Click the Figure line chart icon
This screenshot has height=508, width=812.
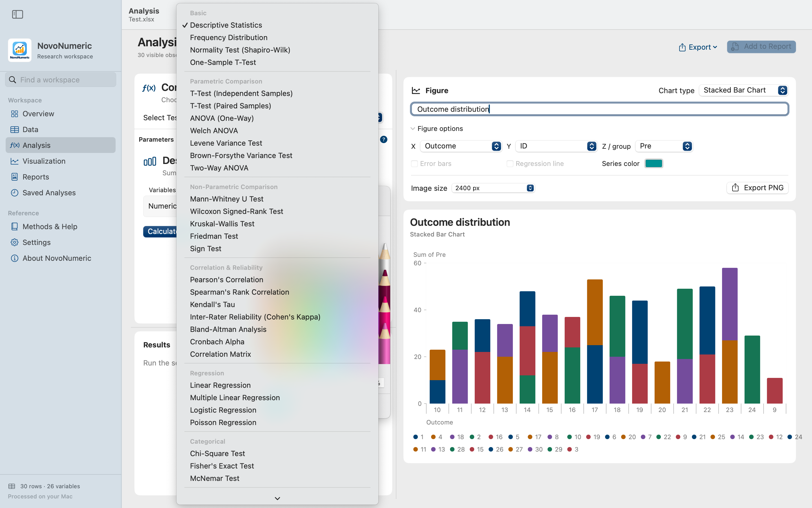coord(416,90)
